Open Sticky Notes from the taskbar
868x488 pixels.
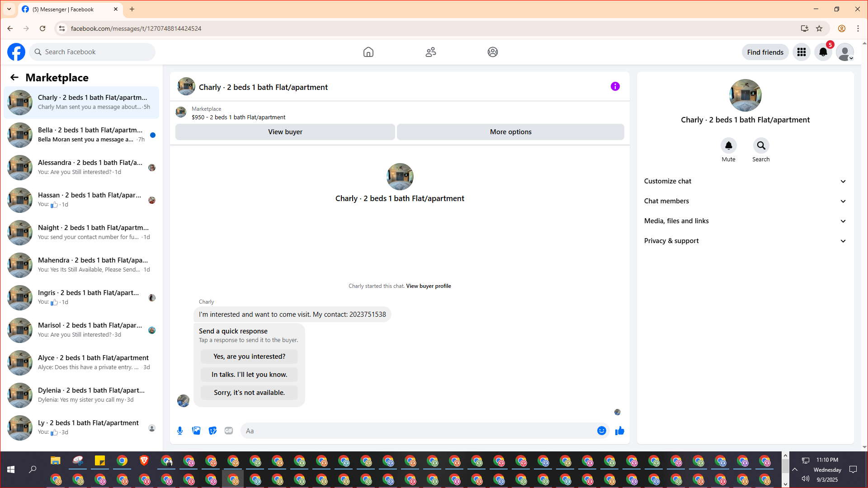[100, 461]
